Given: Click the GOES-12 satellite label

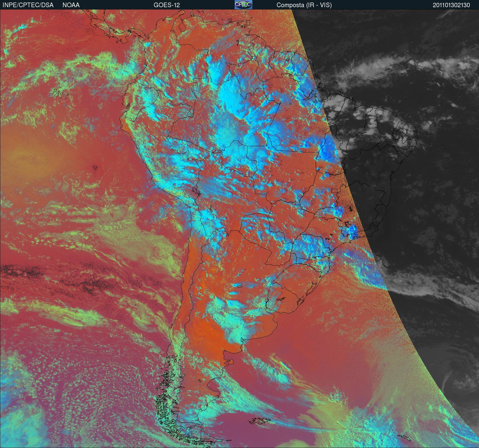Looking at the screenshot, I should tap(166, 5).
